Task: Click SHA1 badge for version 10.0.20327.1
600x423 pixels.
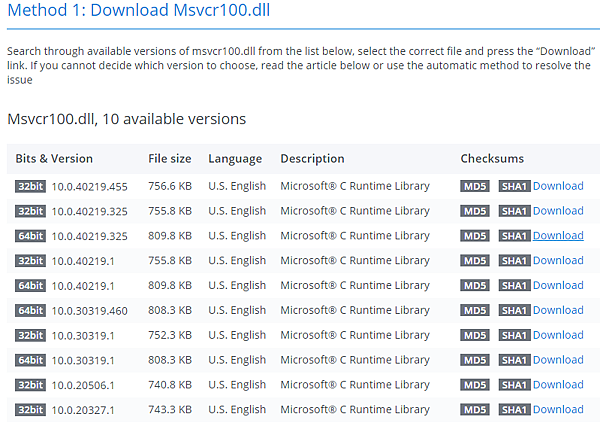Action: [x=514, y=410]
